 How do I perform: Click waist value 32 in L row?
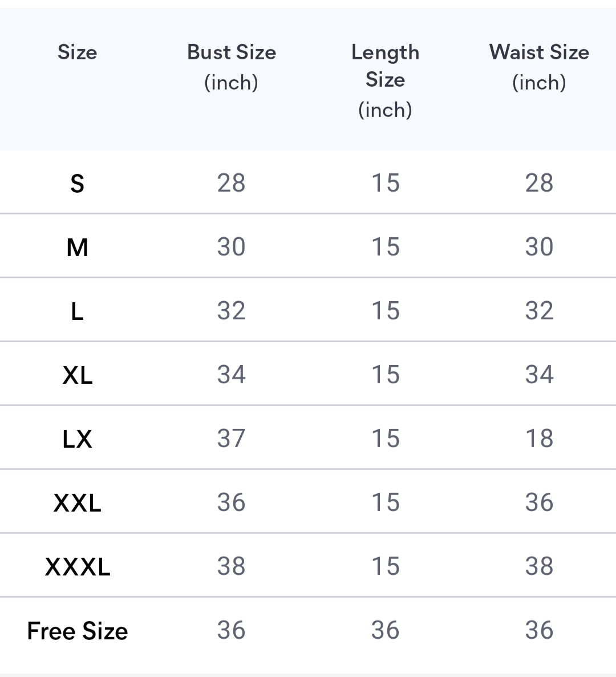coord(539,311)
